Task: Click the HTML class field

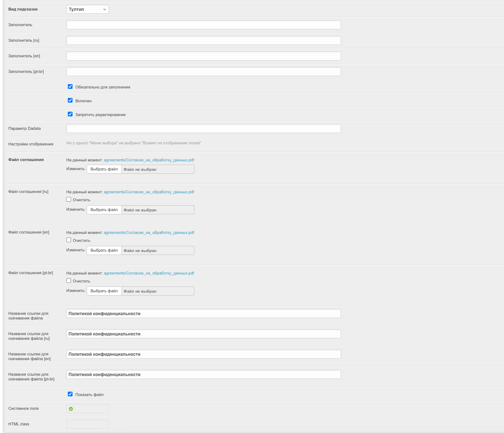Action: click(x=88, y=424)
